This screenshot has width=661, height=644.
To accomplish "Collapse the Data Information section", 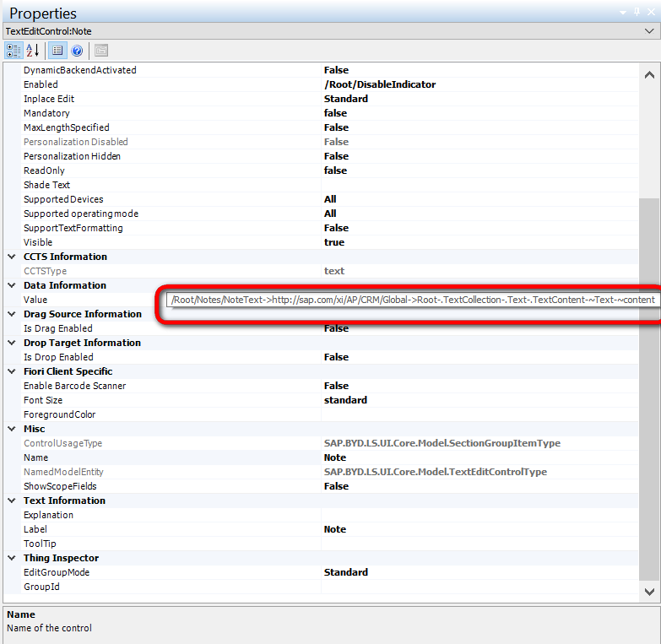I will click(12, 285).
